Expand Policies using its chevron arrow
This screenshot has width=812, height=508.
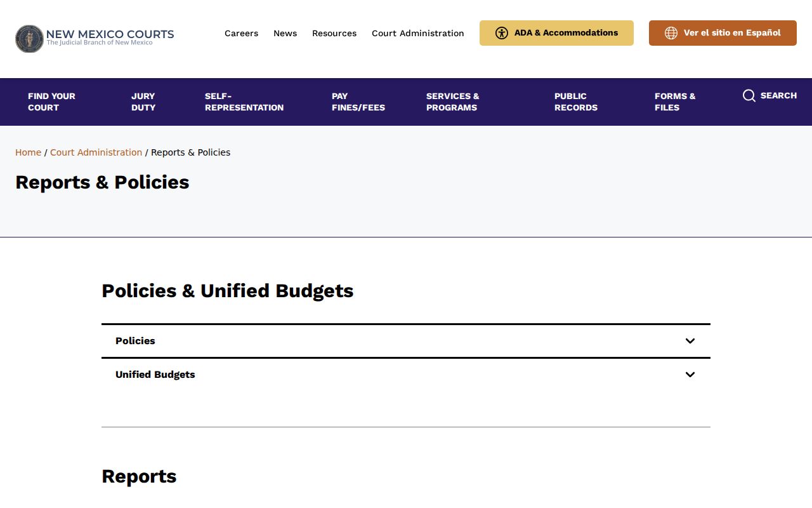[690, 341]
